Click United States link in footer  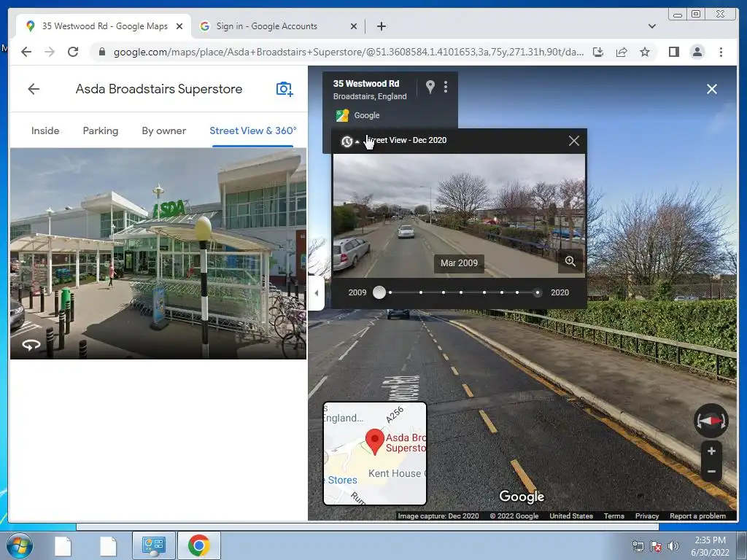click(x=570, y=516)
